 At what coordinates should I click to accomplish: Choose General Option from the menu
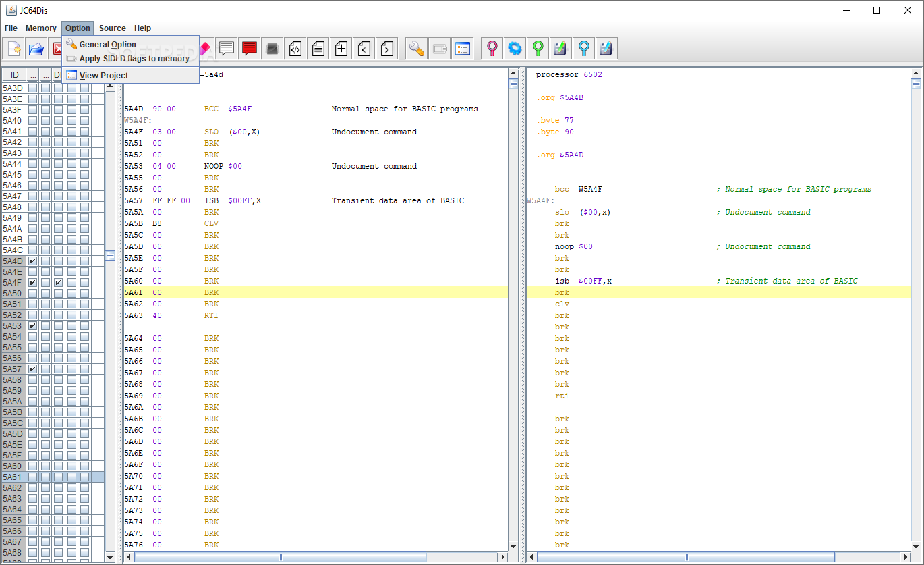tap(130, 45)
